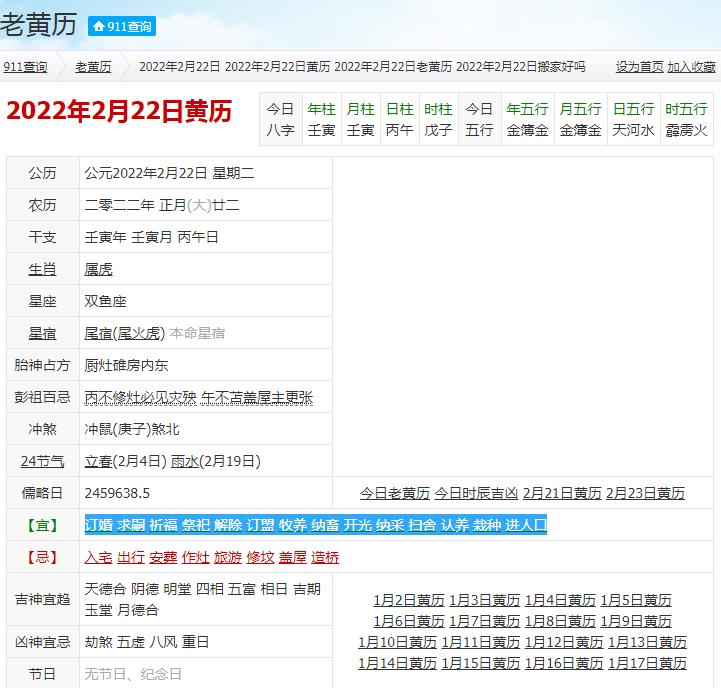Image resolution: width=721 pixels, height=688 pixels.
Task: Open 今日老黄历 link
Action: click(394, 493)
